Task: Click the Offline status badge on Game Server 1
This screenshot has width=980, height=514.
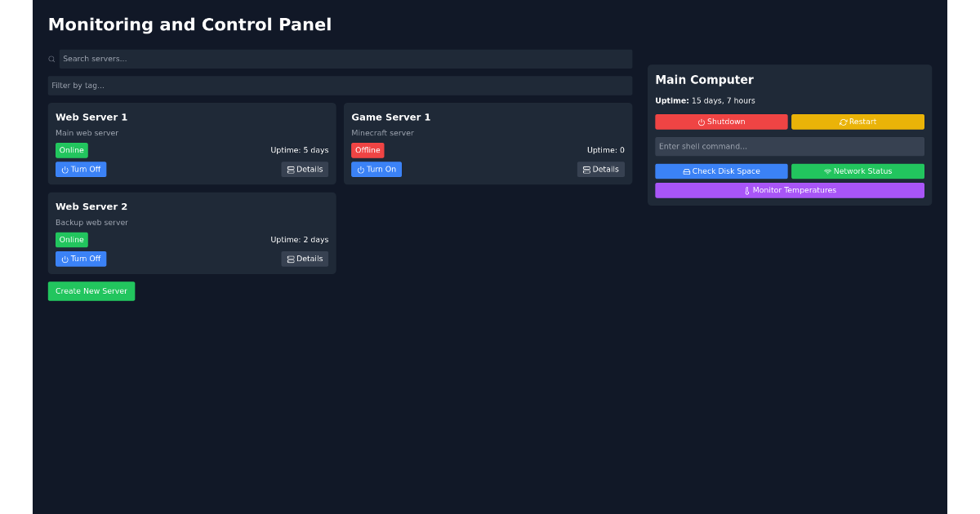Action: pos(367,150)
